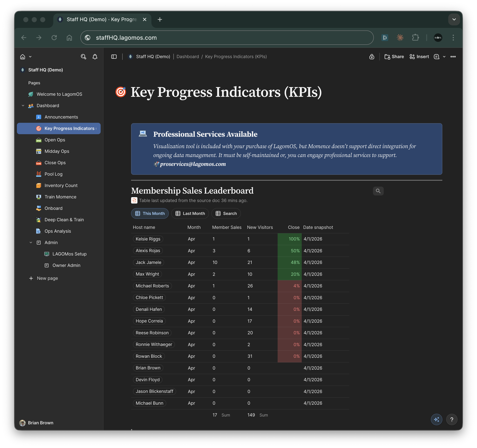Open the sidebar search magnifier

(83, 57)
